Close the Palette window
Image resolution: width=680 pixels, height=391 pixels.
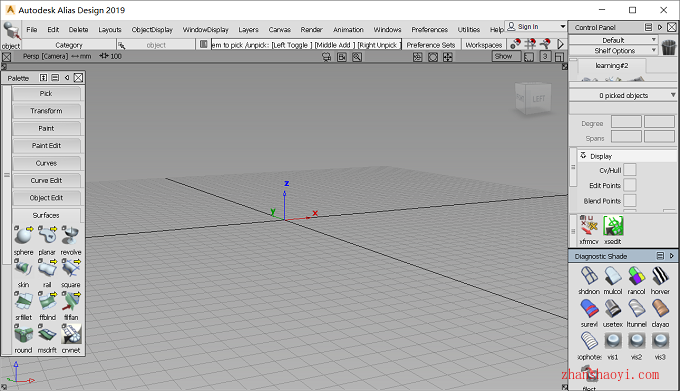(78, 78)
